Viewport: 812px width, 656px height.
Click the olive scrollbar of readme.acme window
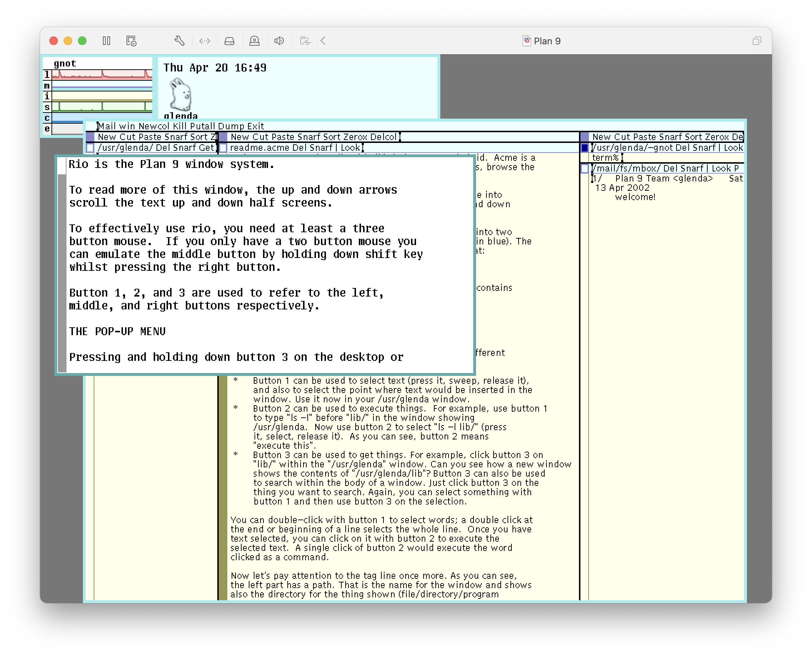click(223, 487)
